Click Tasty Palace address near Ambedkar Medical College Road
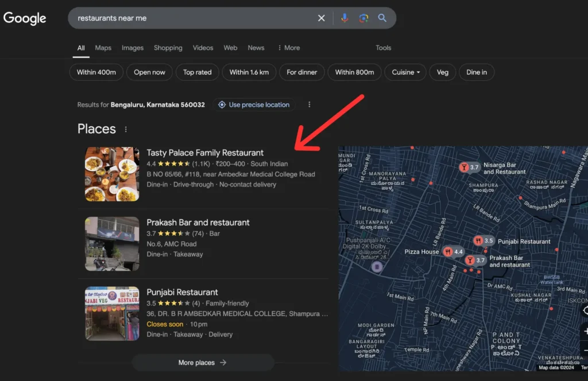588x381 pixels. [x=231, y=174]
